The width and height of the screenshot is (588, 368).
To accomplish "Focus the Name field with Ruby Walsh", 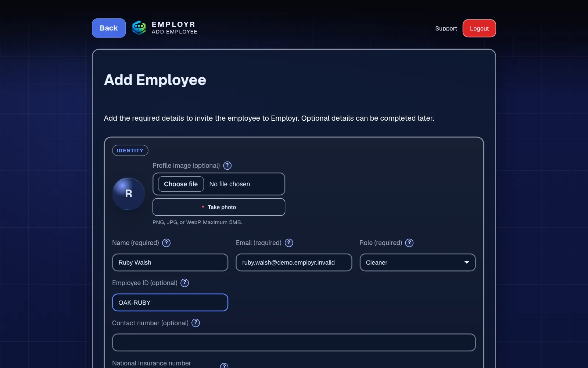I will tap(170, 262).
